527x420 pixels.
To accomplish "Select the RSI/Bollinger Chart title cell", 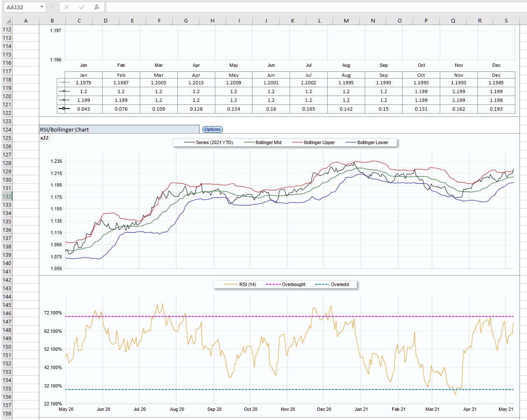I will (x=119, y=129).
